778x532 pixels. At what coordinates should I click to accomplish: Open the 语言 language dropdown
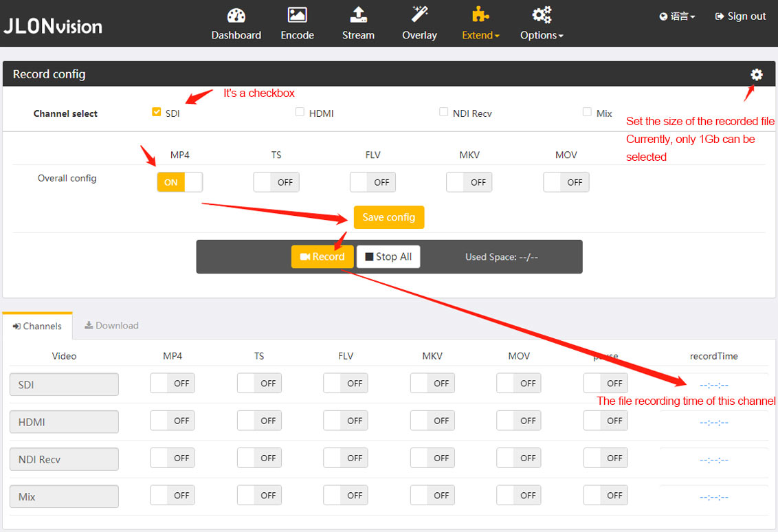pos(682,16)
